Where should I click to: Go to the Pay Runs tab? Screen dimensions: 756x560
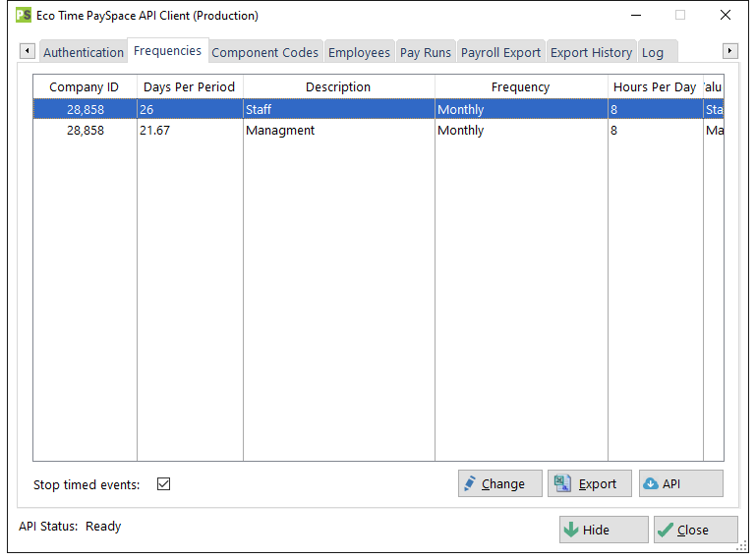(x=426, y=52)
